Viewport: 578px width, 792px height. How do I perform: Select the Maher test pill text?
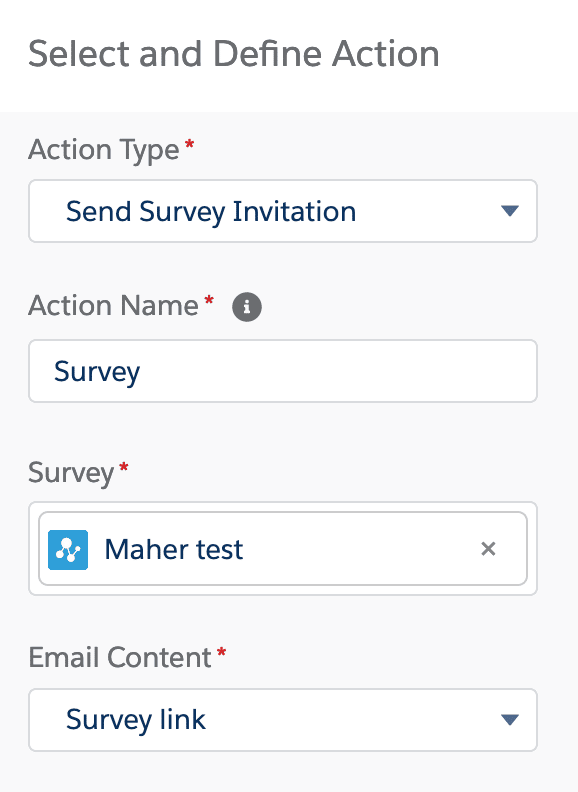pos(174,550)
